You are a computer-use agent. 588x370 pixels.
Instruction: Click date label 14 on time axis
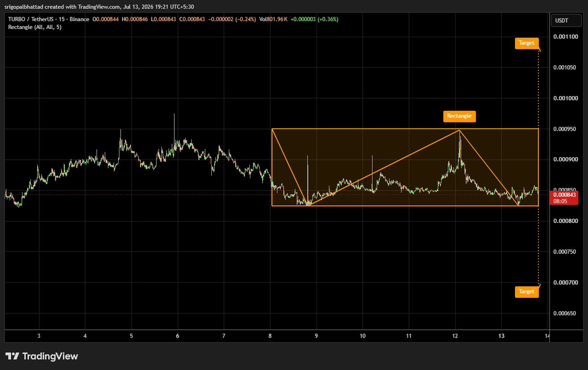point(547,336)
